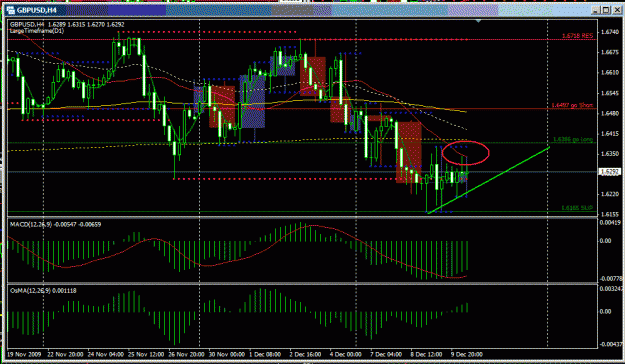Select the 1.6718 RES resistance label
625x364 pixels.
click(x=577, y=36)
